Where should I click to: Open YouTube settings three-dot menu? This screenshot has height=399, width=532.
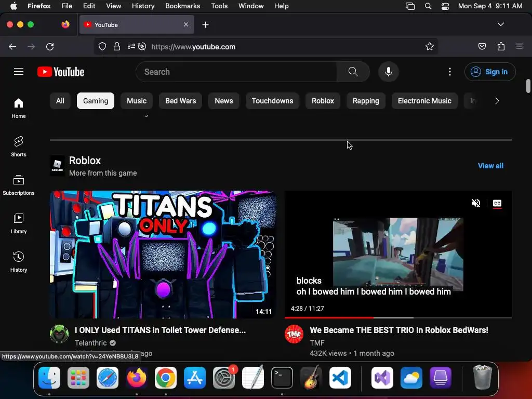pyautogui.click(x=450, y=72)
